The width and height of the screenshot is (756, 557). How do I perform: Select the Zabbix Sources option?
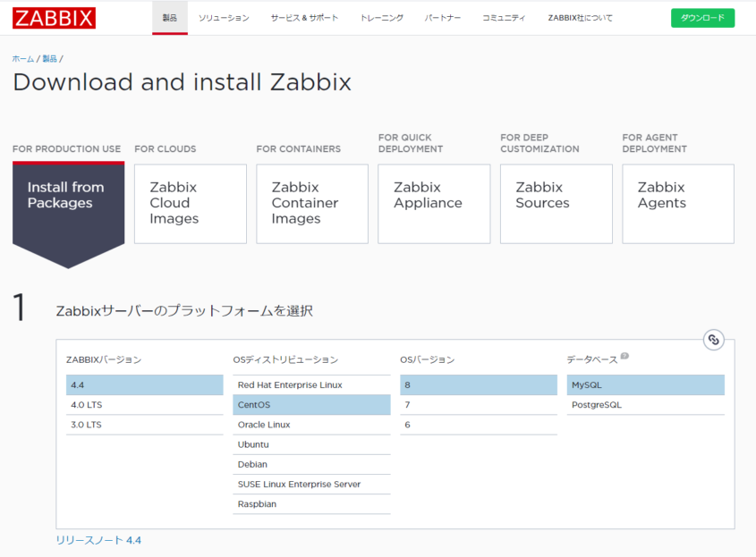tap(556, 203)
